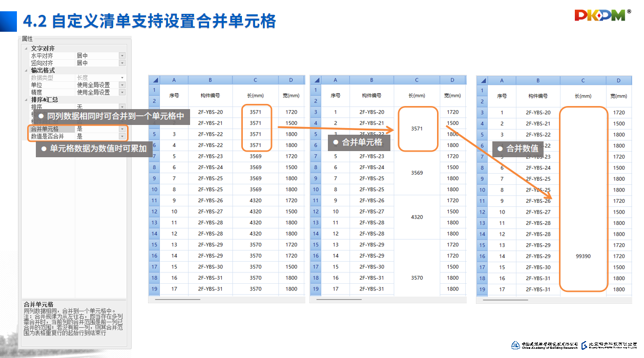Screen dimensions: 644x358
Task: Select row header 12 in the left table
Action: pos(154,212)
